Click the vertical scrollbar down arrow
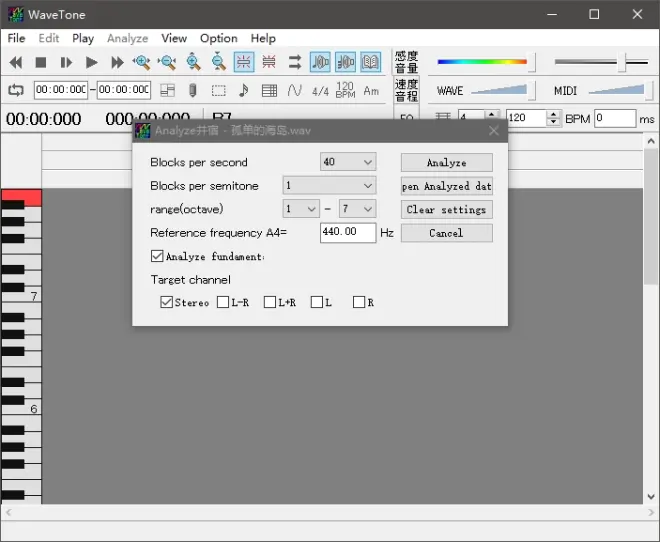 651,497
